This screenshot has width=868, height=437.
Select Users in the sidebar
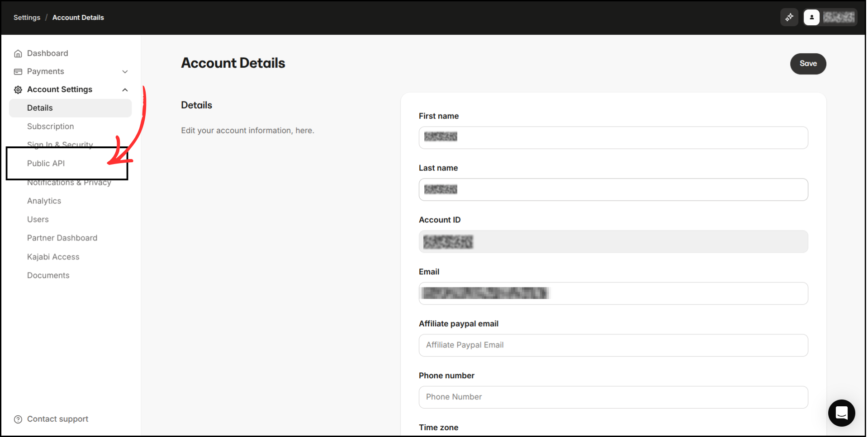click(38, 219)
